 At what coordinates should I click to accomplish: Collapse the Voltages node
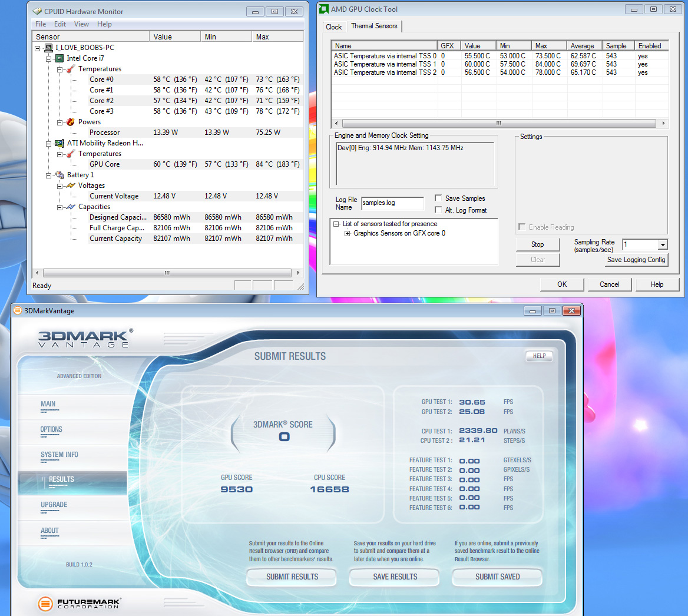click(x=59, y=186)
